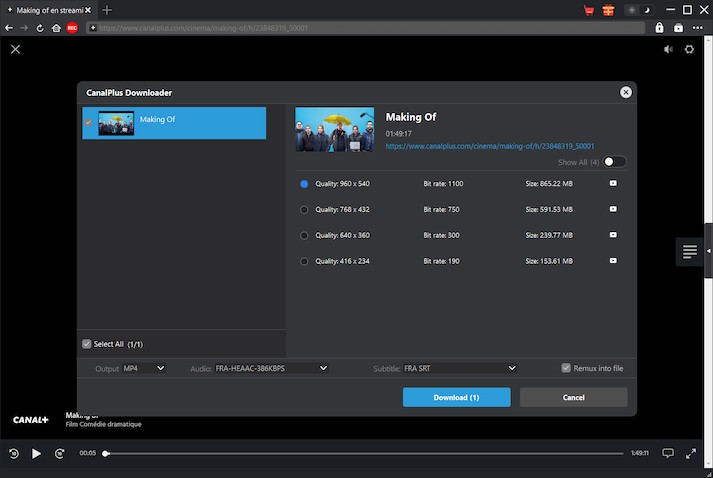This screenshot has height=478, width=713.
Task: Toggle the Remux into file checkbox
Action: (566, 368)
